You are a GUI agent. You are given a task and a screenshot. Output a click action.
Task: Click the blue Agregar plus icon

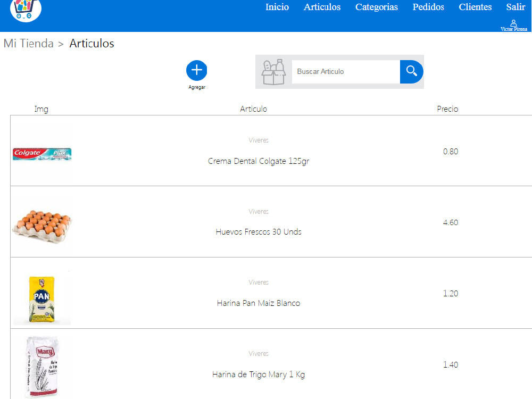click(196, 70)
